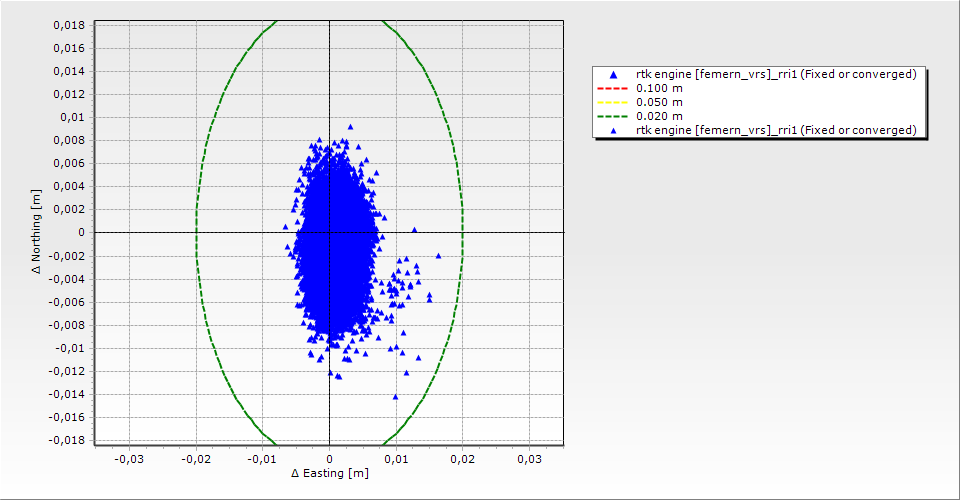Click the small blue triangle marker in the last legend row
The width and height of the screenshot is (960, 500).
pyautogui.click(x=612, y=131)
